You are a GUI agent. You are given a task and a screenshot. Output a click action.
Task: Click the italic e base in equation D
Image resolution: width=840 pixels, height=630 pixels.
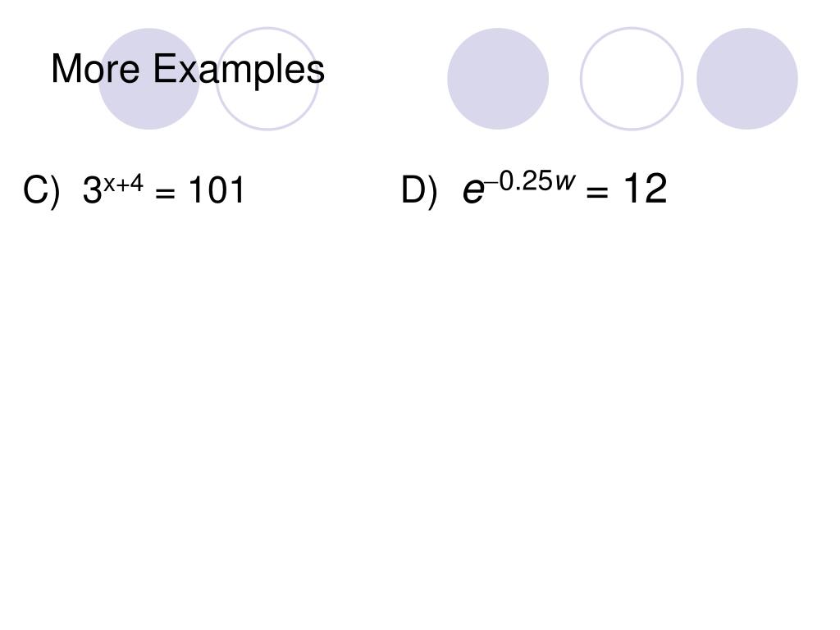473,191
